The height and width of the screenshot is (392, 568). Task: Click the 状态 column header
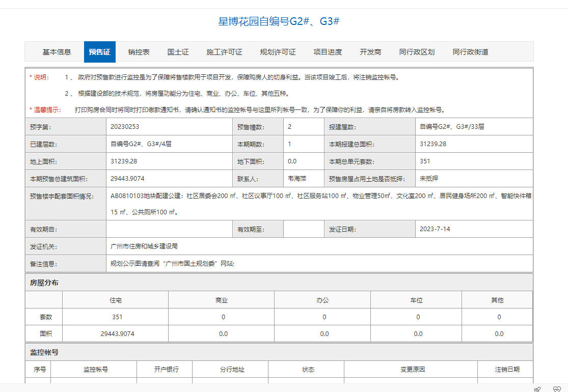click(308, 370)
